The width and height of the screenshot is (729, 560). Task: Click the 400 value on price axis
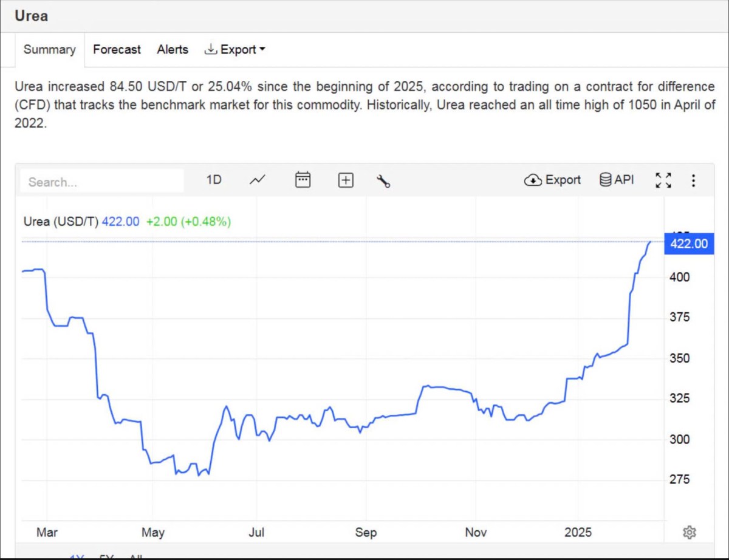(x=679, y=277)
